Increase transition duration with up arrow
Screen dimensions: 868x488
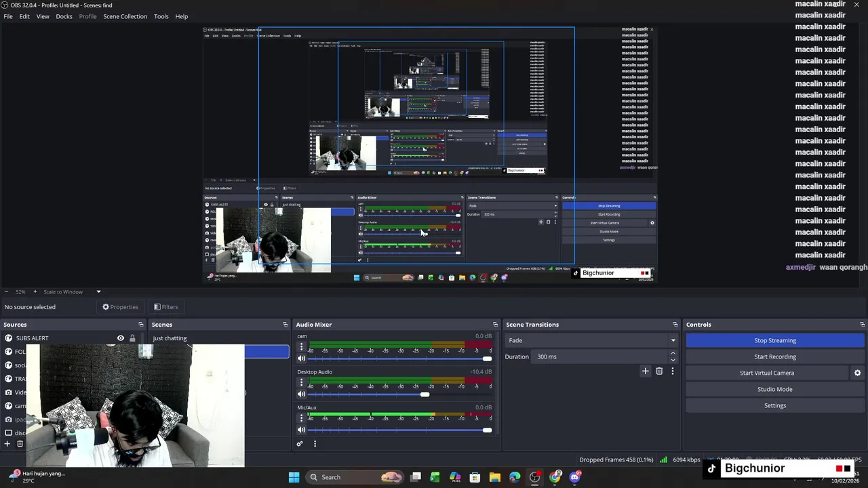[x=673, y=353]
